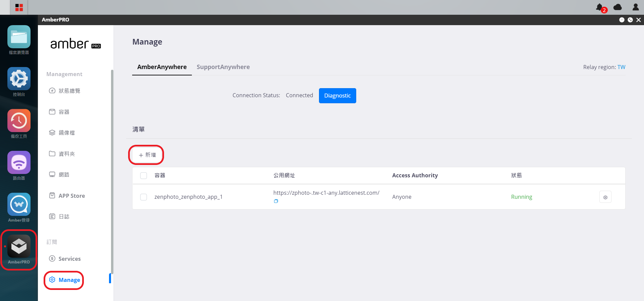Click the Access Authority column header
Viewport: 644px width, 301px height.
pos(415,175)
